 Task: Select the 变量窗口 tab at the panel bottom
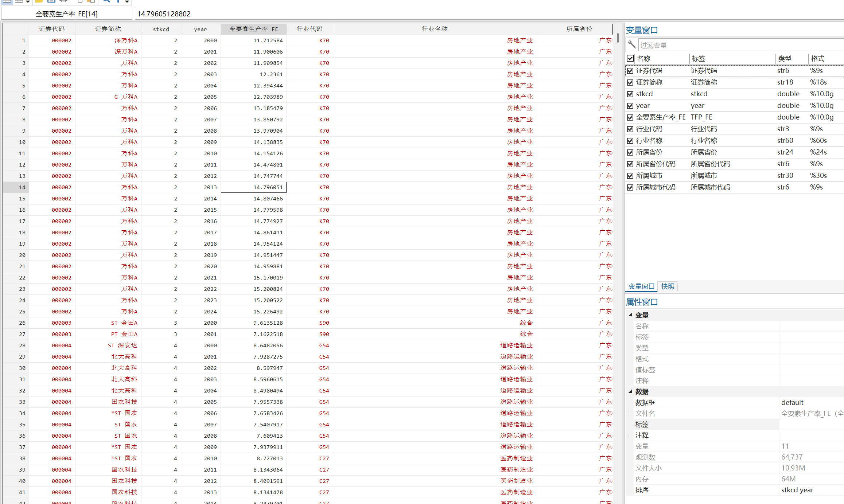pyautogui.click(x=641, y=286)
